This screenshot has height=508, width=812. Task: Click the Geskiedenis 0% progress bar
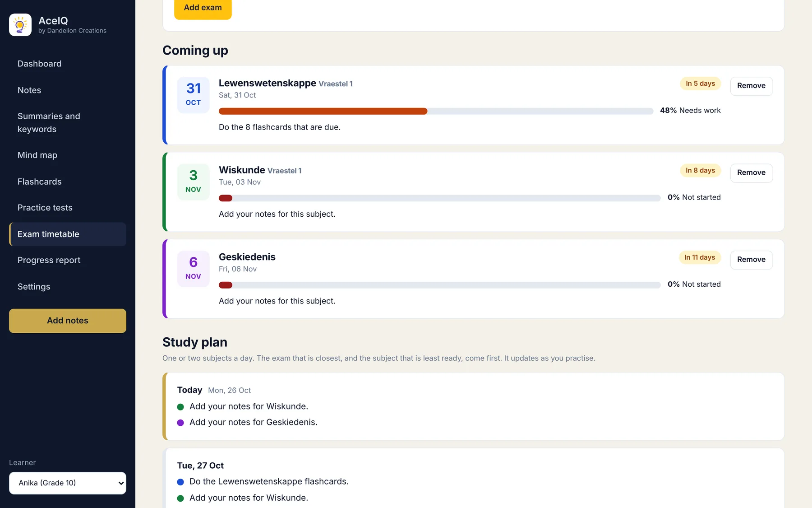[439, 285]
